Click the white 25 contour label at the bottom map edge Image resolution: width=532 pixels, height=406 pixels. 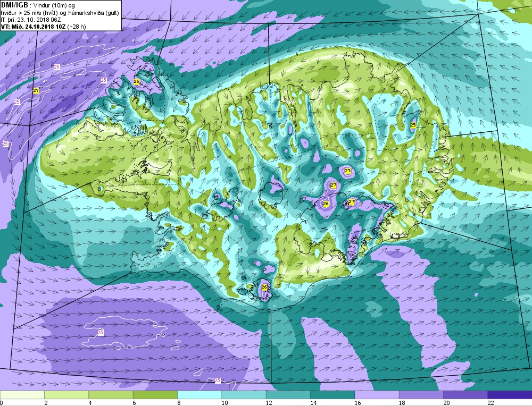point(218,380)
